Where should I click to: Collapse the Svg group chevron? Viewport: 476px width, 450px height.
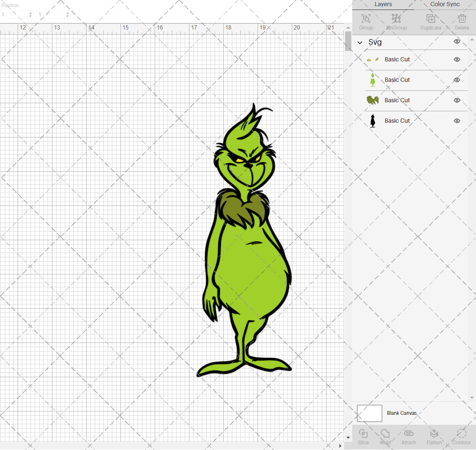(360, 42)
